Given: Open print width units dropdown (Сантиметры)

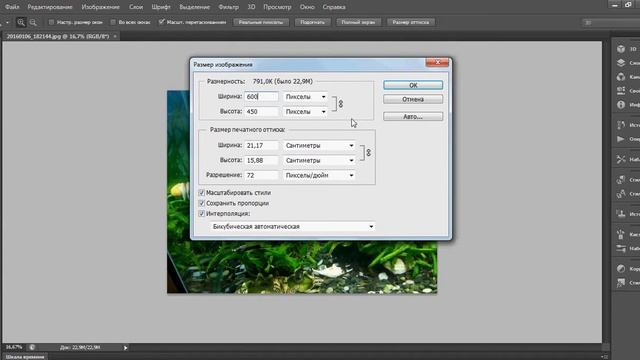Looking at the screenshot, I should pos(319,145).
